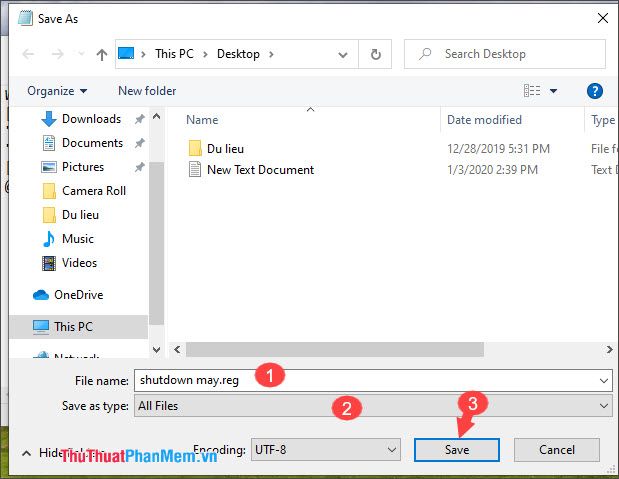Click the pin icon beside Downloads
Screen dimensions: 619x479
click(139, 119)
